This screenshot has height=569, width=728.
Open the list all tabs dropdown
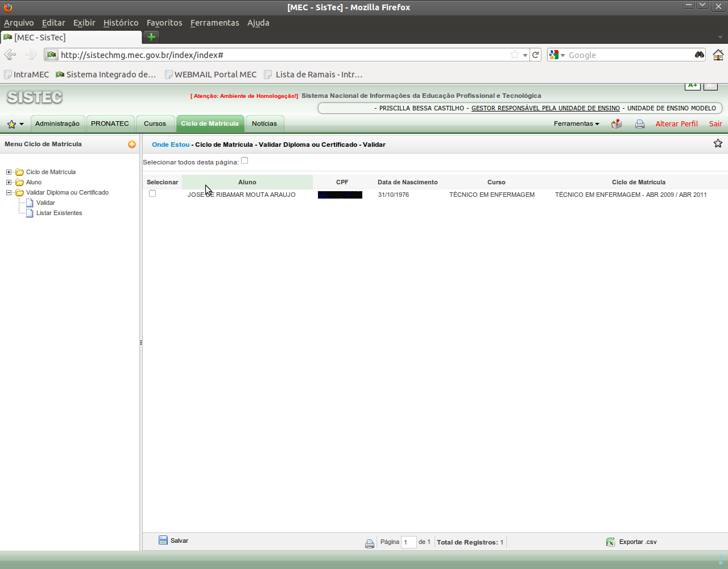tap(720, 37)
